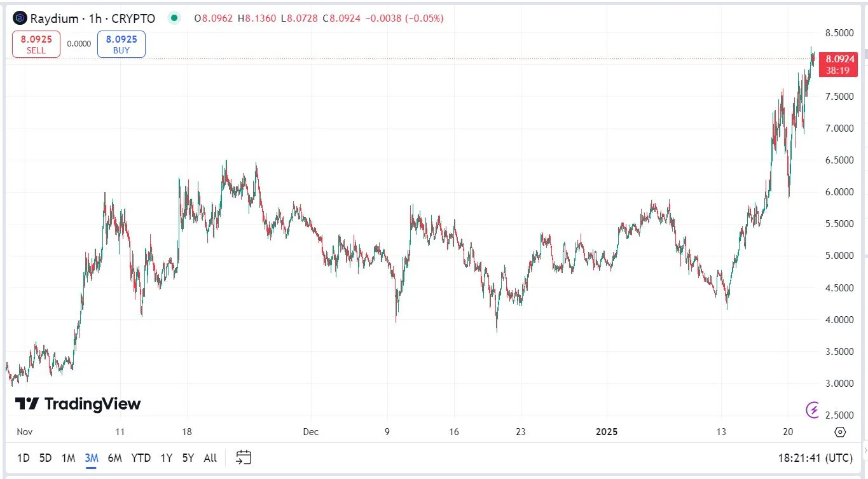Click the 18:21:41 (UTC) timezone clock
This screenshot has height=479, width=868.
pos(815,458)
